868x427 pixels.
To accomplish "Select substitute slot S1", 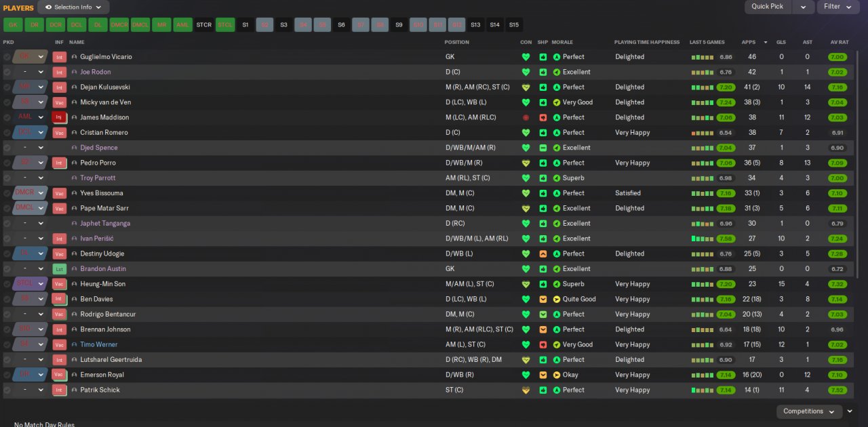I will click(x=245, y=25).
